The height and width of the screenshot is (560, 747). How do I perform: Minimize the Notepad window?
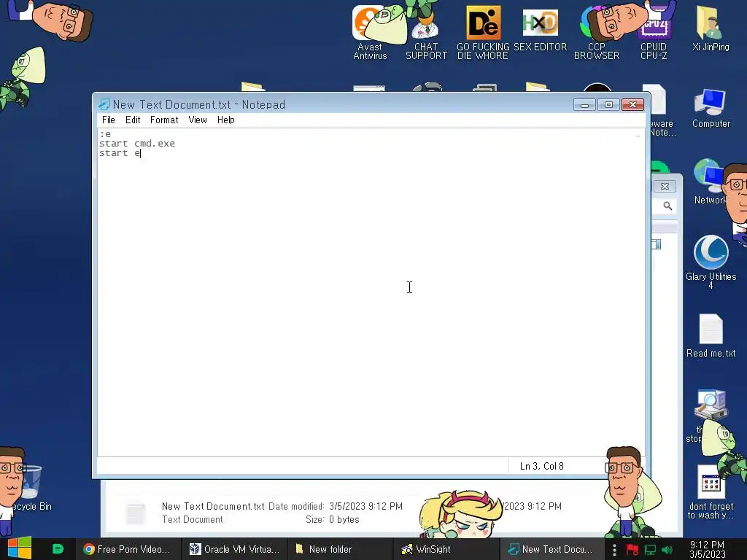tap(584, 105)
